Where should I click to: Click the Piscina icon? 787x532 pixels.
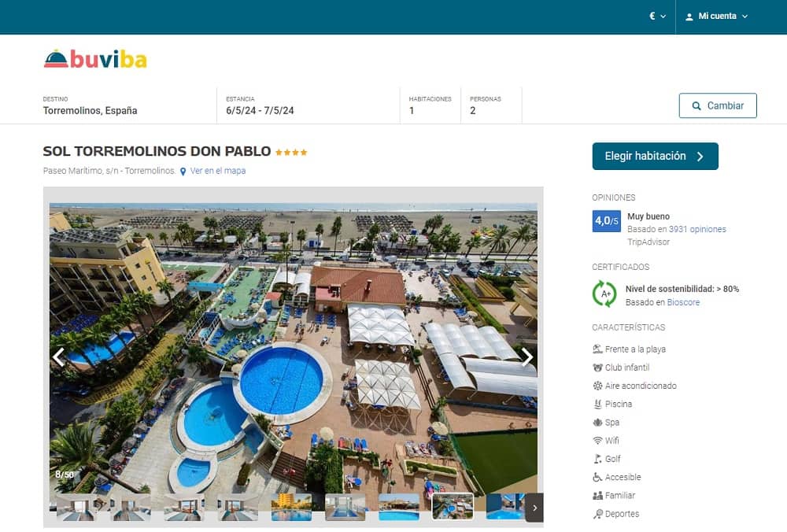coord(597,404)
